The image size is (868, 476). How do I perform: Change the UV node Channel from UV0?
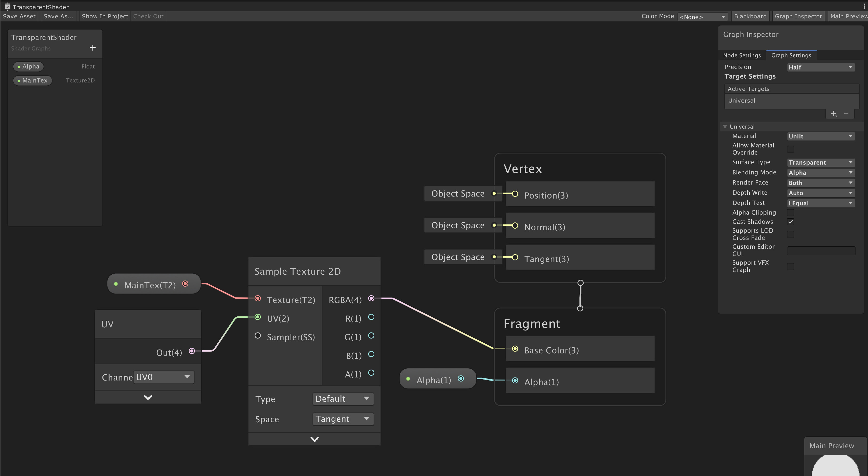point(163,377)
